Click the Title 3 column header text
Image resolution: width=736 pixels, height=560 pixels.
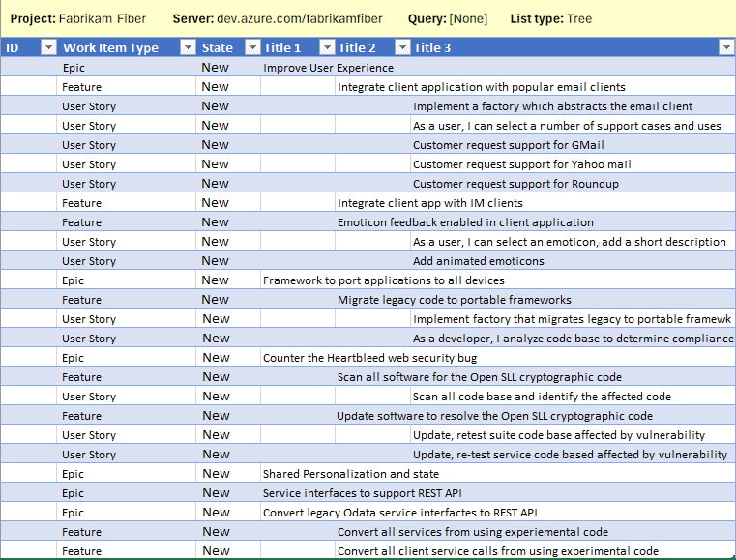tap(432, 48)
